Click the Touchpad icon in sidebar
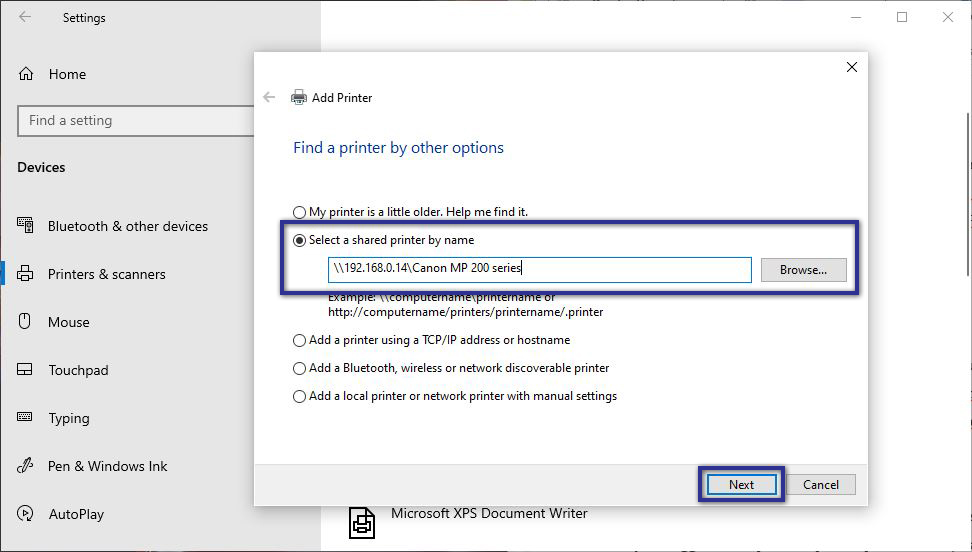The height and width of the screenshot is (552, 972). pyautogui.click(x=26, y=370)
